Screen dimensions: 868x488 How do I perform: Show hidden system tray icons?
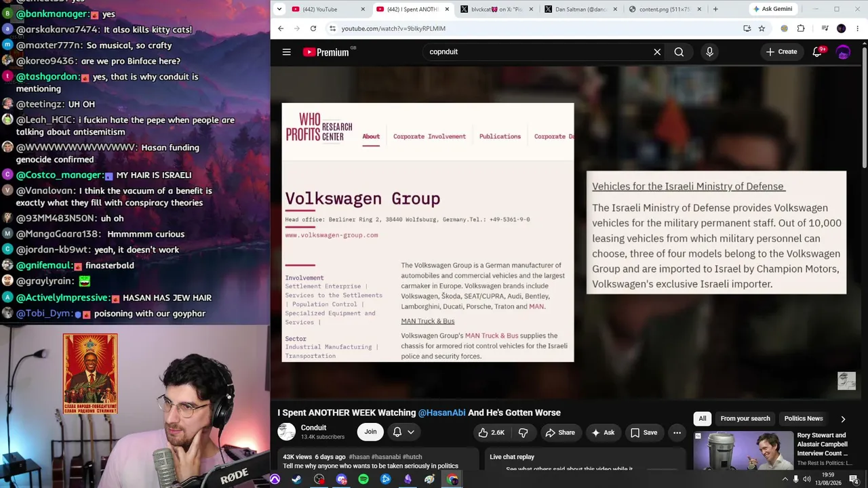(x=785, y=479)
